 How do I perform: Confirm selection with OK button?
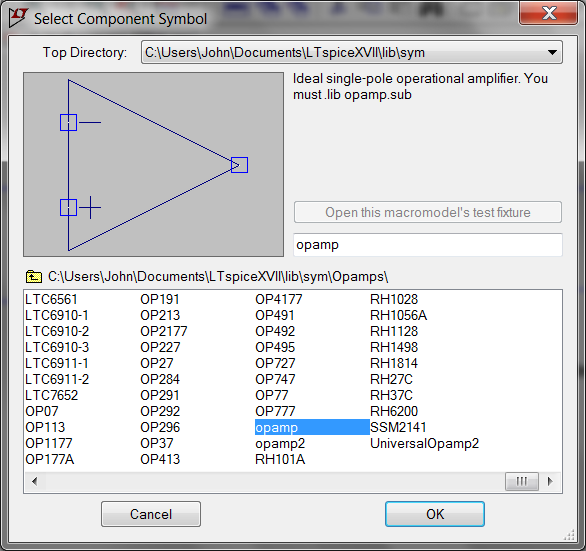coord(435,514)
